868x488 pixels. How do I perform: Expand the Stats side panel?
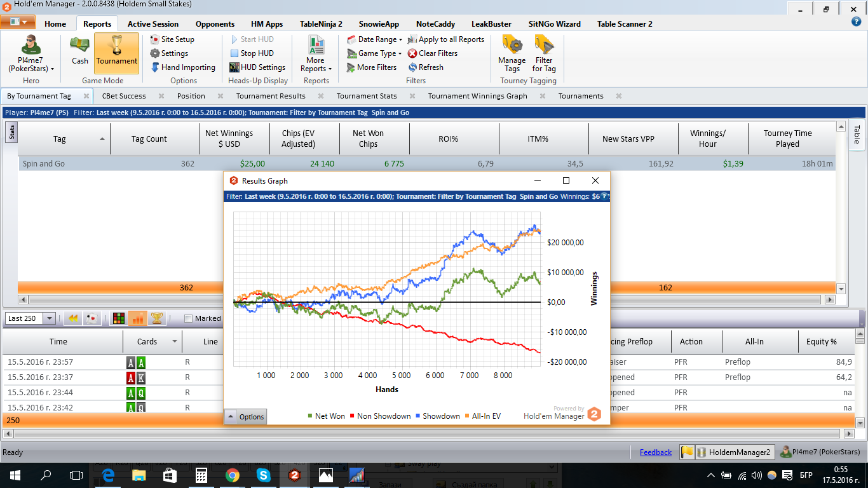[11, 132]
